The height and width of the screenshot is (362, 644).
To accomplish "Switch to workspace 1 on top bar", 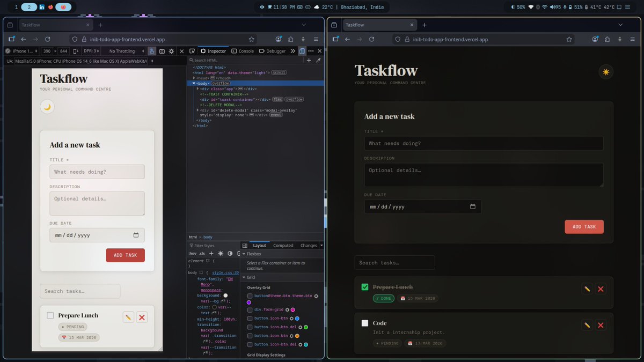I will tap(16, 7).
